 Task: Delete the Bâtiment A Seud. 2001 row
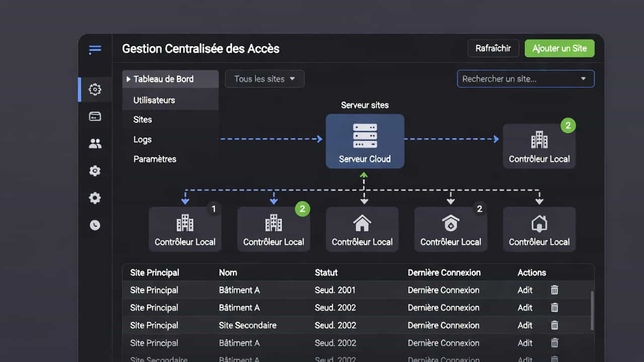[x=554, y=290]
